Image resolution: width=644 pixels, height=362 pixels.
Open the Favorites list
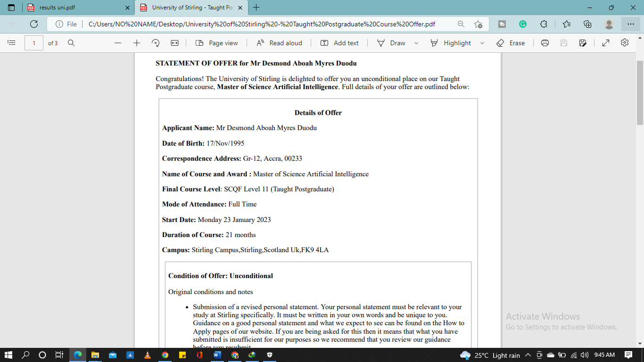[x=567, y=24]
